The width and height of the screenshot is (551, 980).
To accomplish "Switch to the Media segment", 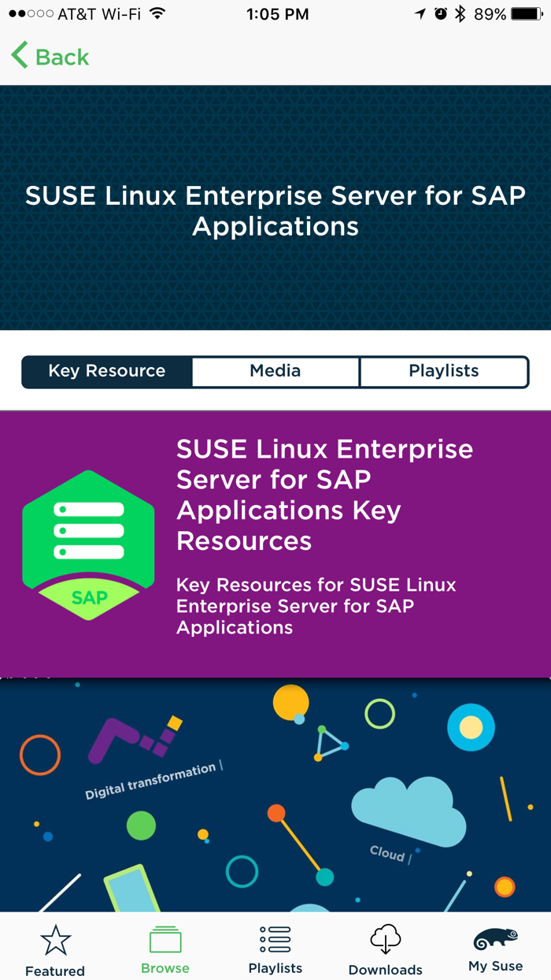I will point(275,371).
